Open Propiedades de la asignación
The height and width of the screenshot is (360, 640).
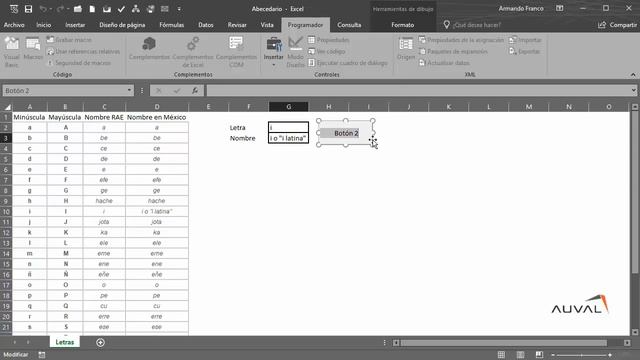[461, 40]
